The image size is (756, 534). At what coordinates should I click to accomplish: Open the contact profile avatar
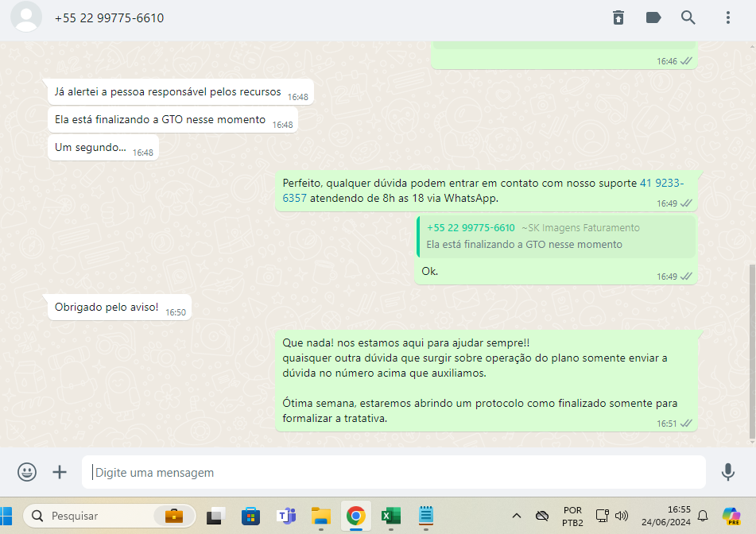tap(26, 17)
